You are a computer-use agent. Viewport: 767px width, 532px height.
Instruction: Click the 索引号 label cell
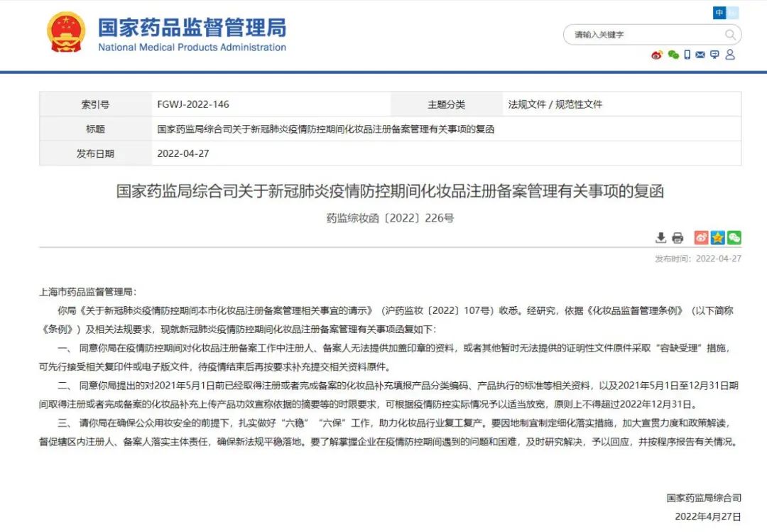pyautogui.click(x=95, y=104)
